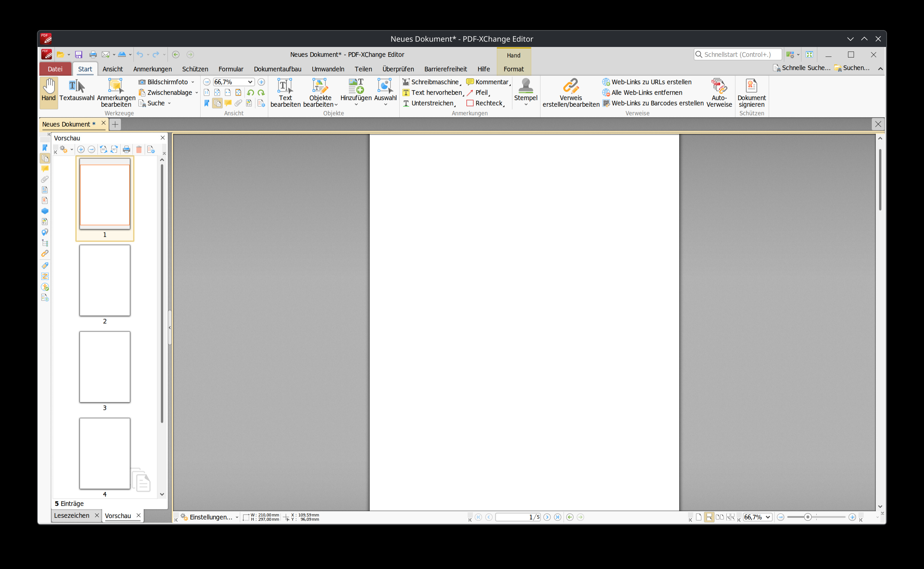Viewport: 924px width, 569px height.
Task: Click the zoom slider handle in the status bar
Action: click(807, 517)
